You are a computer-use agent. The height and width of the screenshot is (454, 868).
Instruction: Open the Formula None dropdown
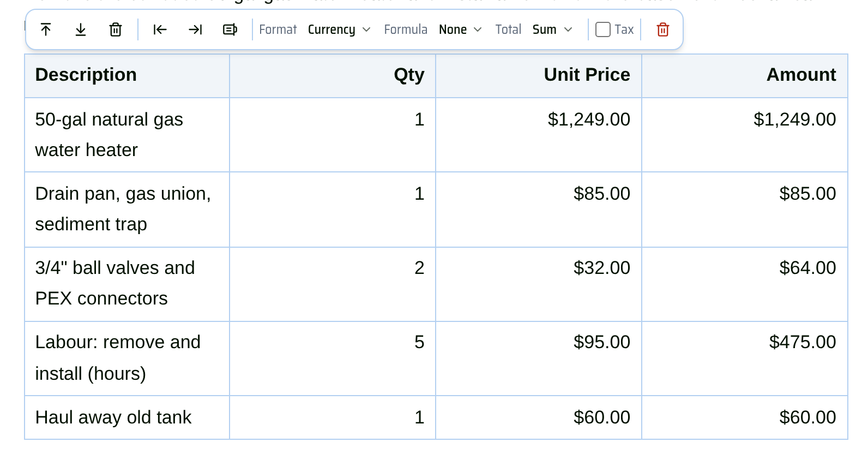(460, 29)
